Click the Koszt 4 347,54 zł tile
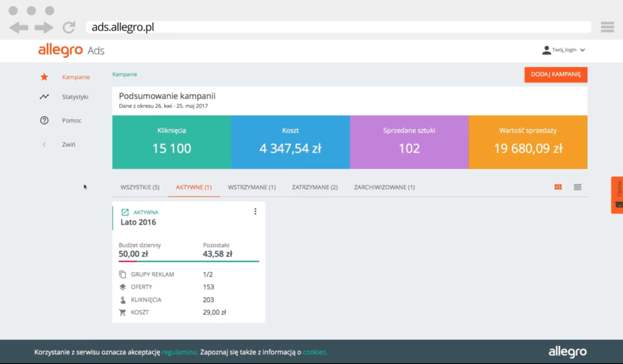The width and height of the screenshot is (623, 364). click(x=291, y=142)
